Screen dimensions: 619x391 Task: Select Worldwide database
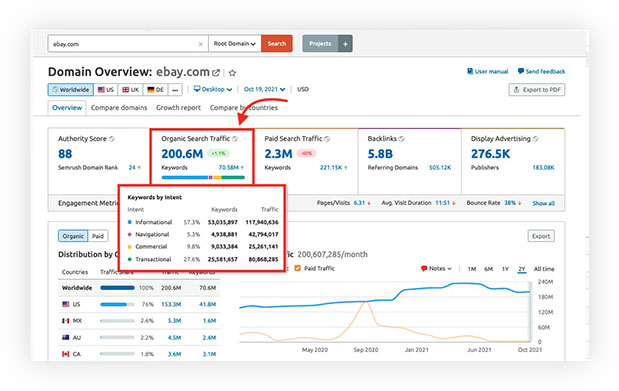coord(71,90)
